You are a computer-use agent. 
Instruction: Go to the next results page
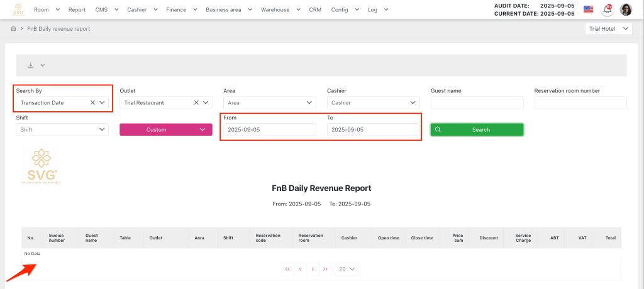click(x=313, y=269)
